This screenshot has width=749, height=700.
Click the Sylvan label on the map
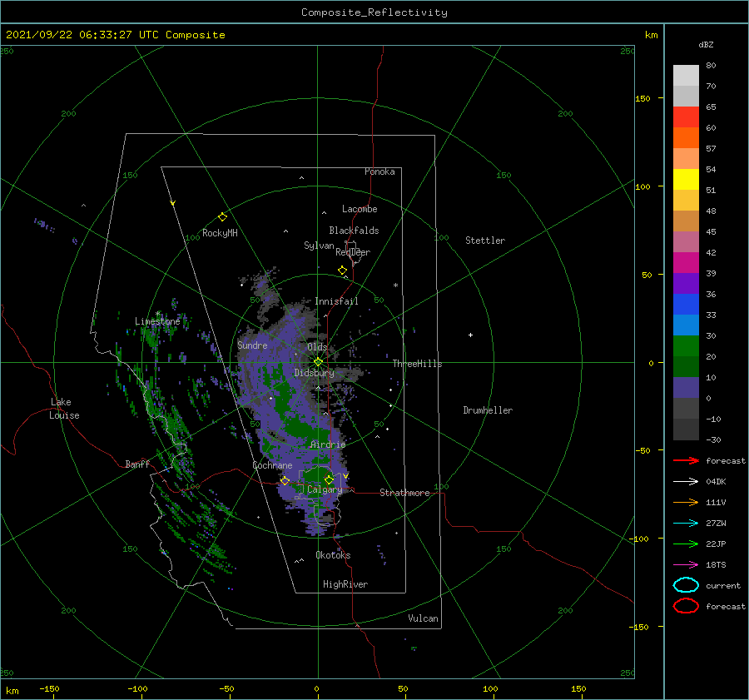click(x=319, y=246)
